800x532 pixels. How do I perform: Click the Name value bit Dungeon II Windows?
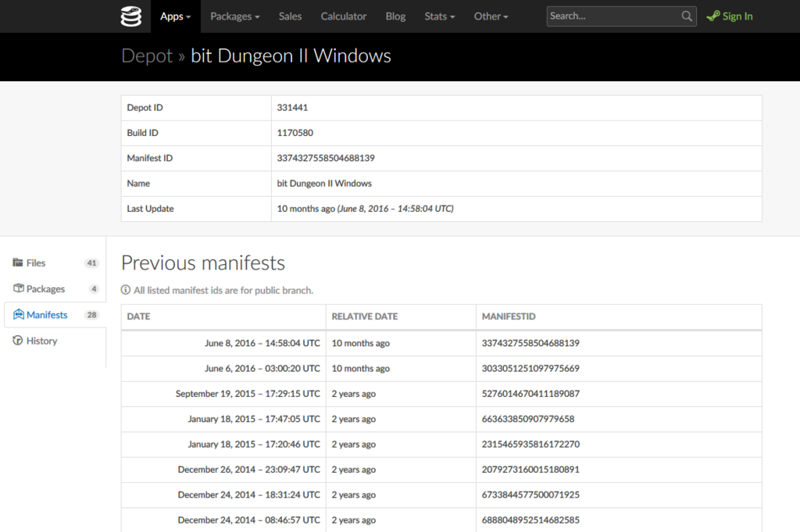coord(324,183)
